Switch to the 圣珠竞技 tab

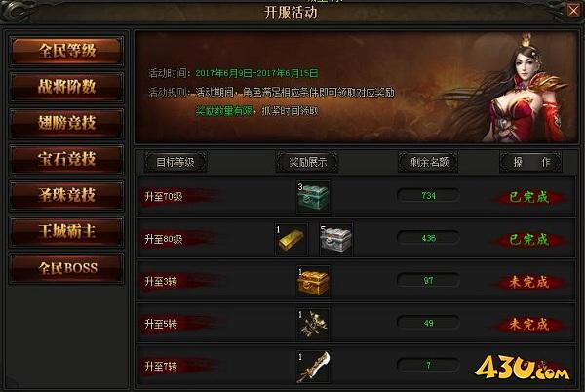(x=66, y=195)
